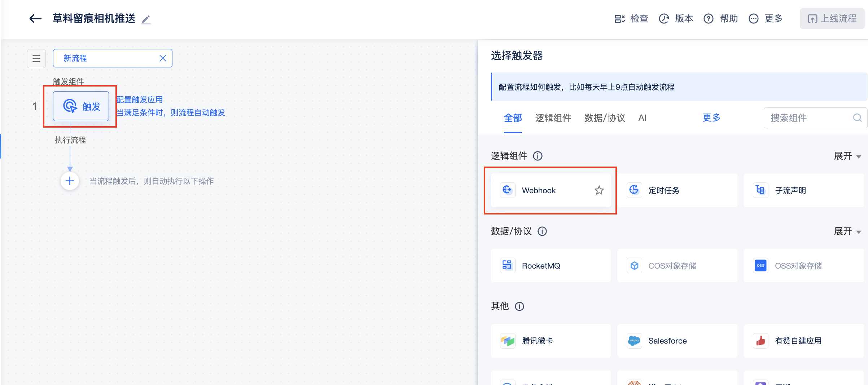Close the 新流程 tab with X
868x385 pixels.
(x=163, y=58)
